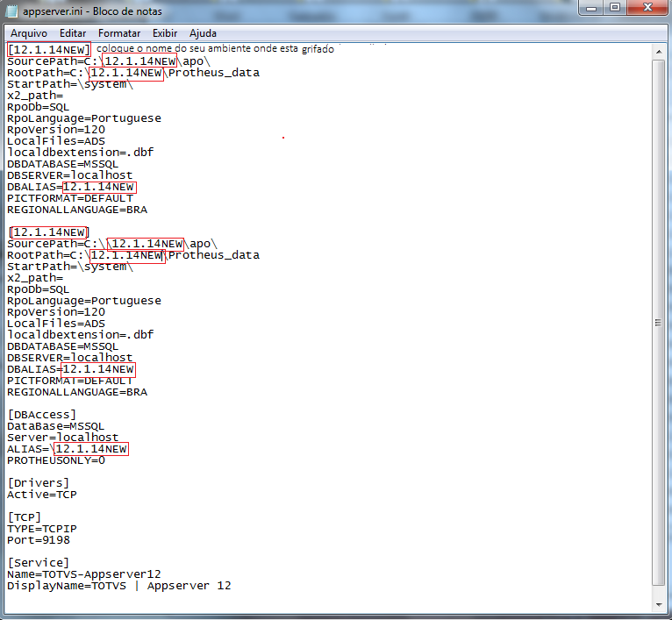Click the second RpoLanguage=Portuguese line

[x=84, y=301]
